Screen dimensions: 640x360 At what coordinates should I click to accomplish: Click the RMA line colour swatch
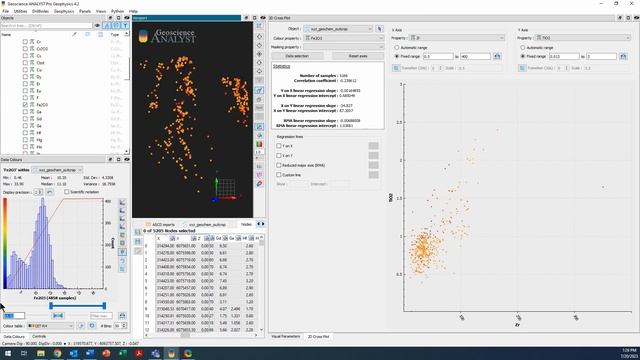click(373, 165)
